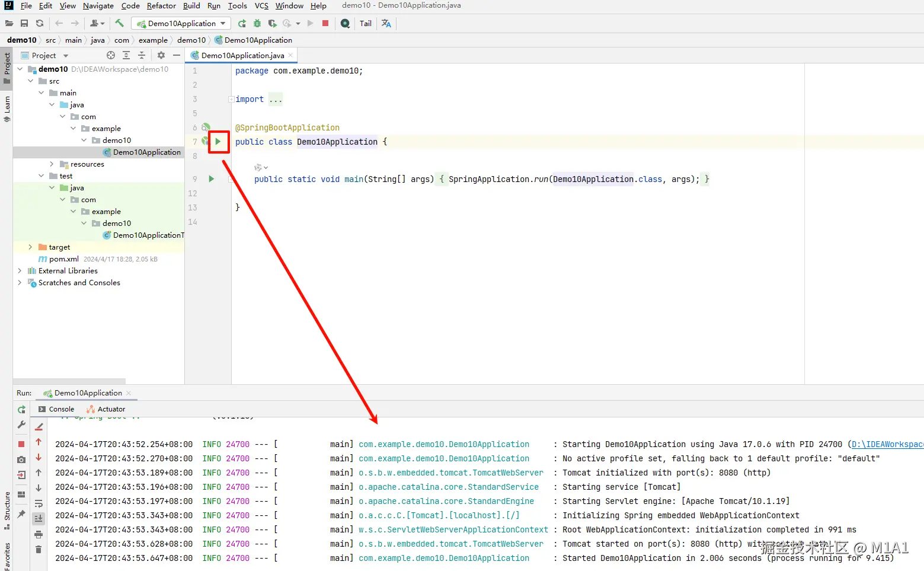This screenshot has height=571, width=924.
Task: Click the Build project hammer icon
Action: pyautogui.click(x=119, y=24)
